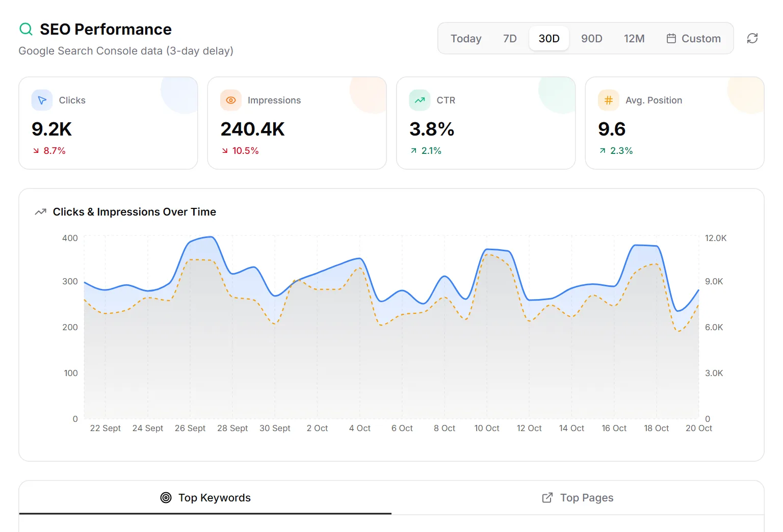Click the 18 Oct axis label
The image size is (783, 532).
[657, 429]
